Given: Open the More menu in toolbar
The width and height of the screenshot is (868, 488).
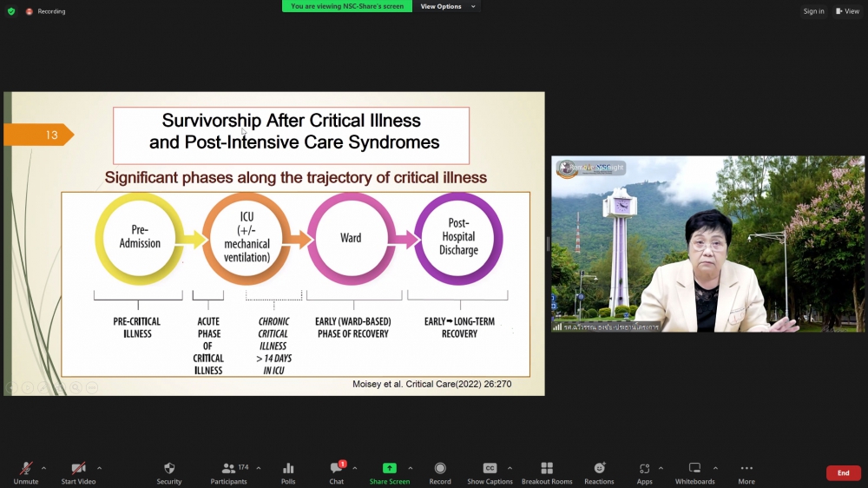Looking at the screenshot, I should point(746,472).
